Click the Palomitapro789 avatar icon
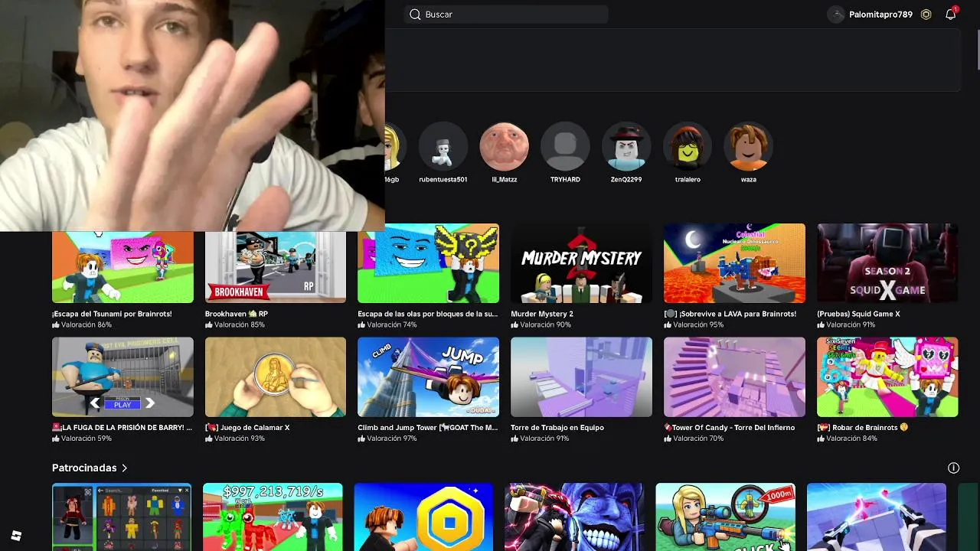Viewport: 980px width, 551px height. click(836, 15)
